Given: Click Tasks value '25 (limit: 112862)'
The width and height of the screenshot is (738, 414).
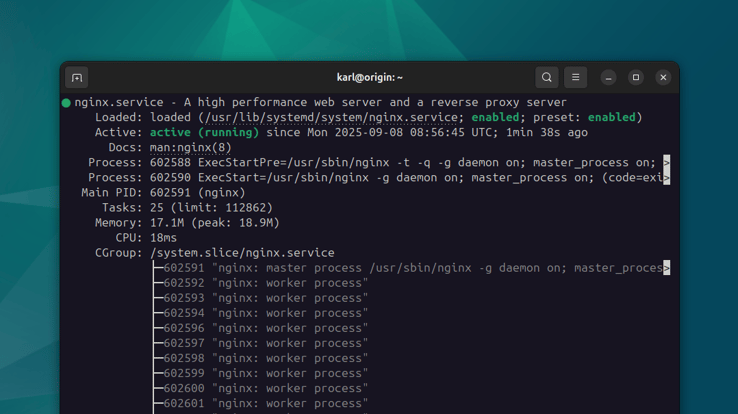Looking at the screenshot, I should pos(211,208).
